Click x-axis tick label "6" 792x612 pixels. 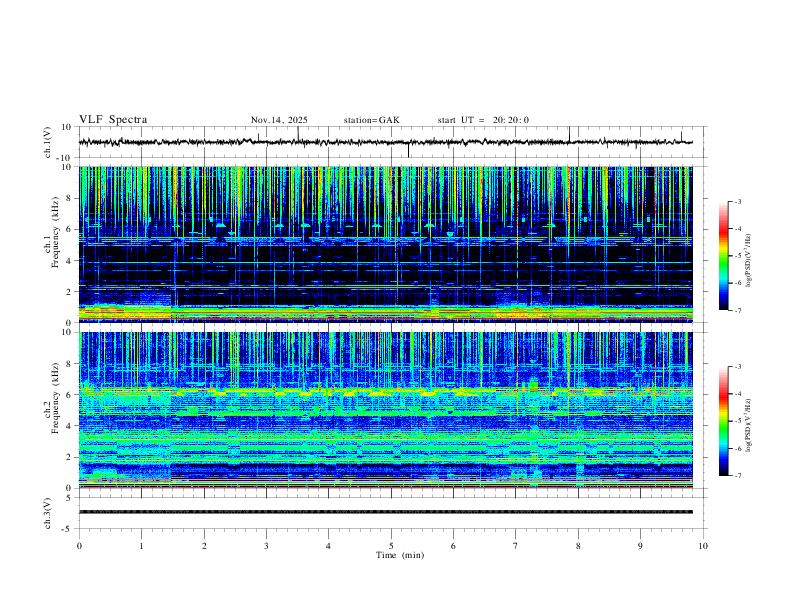453,546
